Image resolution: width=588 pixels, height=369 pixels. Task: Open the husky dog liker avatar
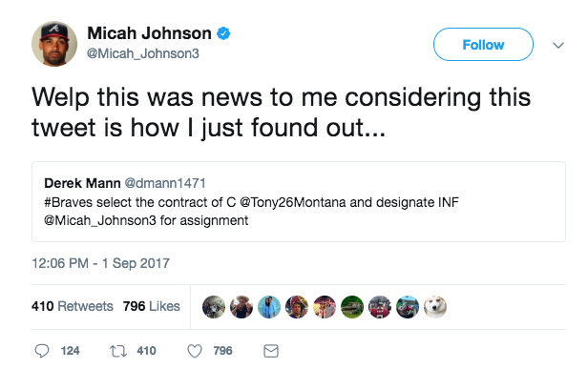pyautogui.click(x=435, y=307)
